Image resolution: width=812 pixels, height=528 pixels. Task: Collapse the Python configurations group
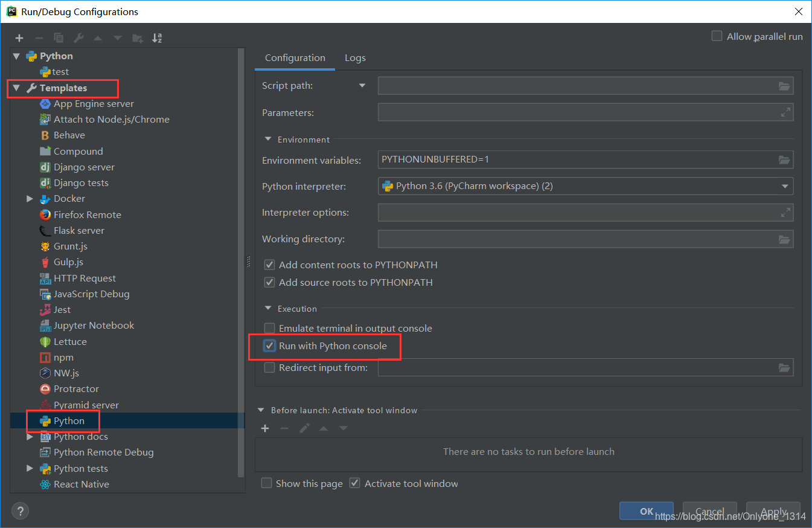point(16,56)
